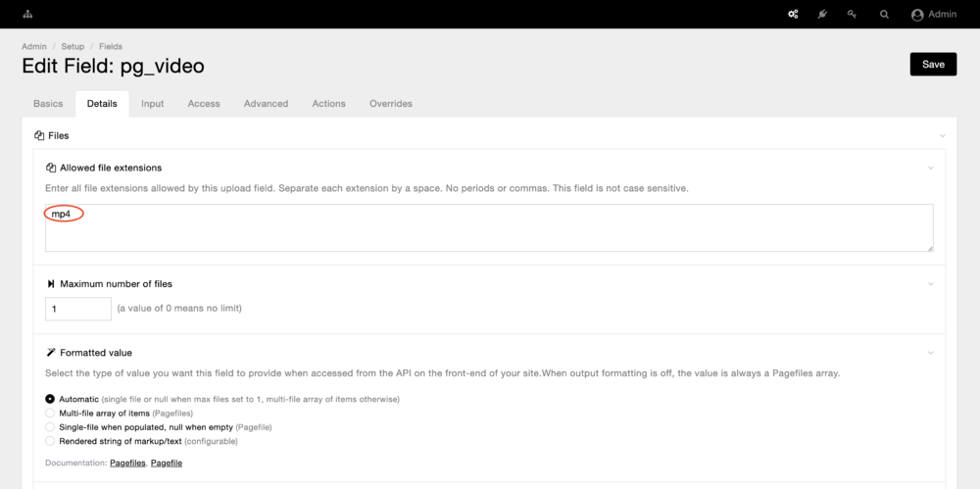Collapse the Files section chevron
The image size is (980, 489).
point(942,135)
